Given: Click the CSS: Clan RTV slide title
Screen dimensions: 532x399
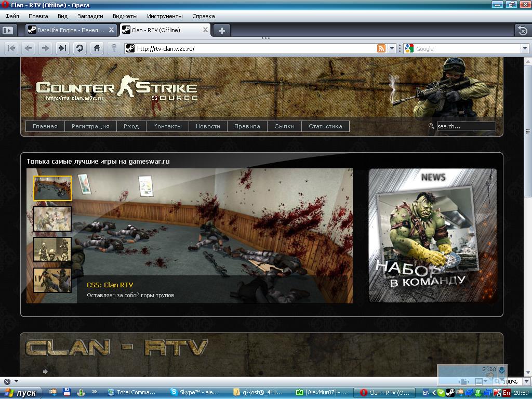Looking at the screenshot, I should point(110,285).
